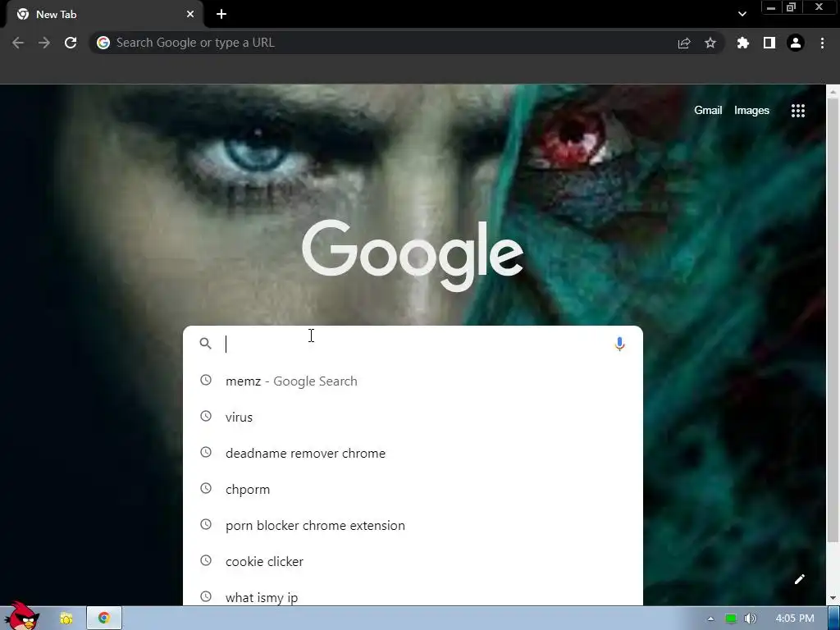
Task: Open the volume speaker tray icon
Action: [750, 619]
